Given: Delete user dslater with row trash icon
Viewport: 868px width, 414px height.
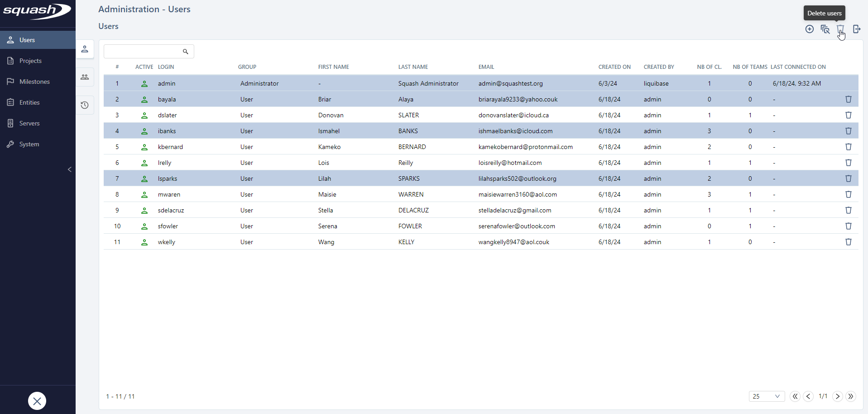Looking at the screenshot, I should [x=848, y=115].
